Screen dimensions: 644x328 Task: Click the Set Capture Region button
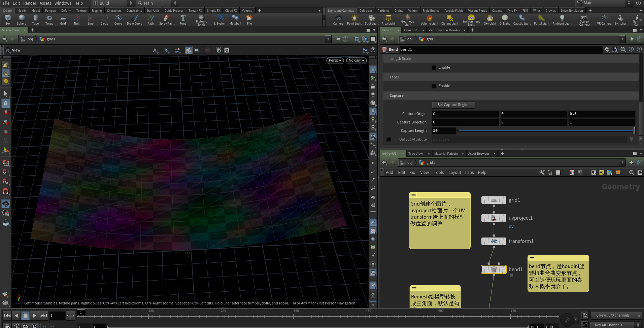pyautogui.click(x=453, y=105)
